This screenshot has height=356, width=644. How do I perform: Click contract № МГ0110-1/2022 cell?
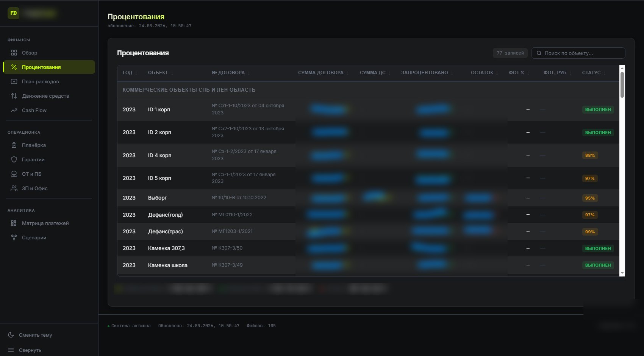pyautogui.click(x=232, y=214)
